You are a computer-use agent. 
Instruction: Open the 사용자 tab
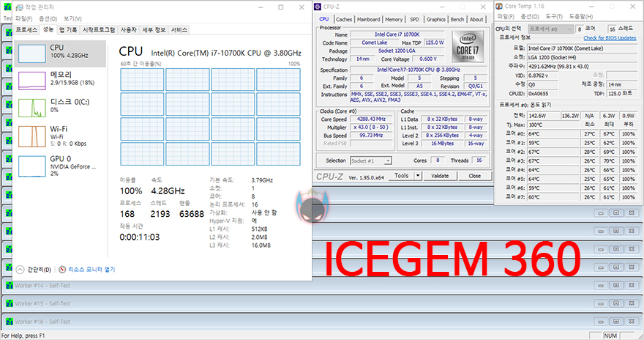point(129,30)
